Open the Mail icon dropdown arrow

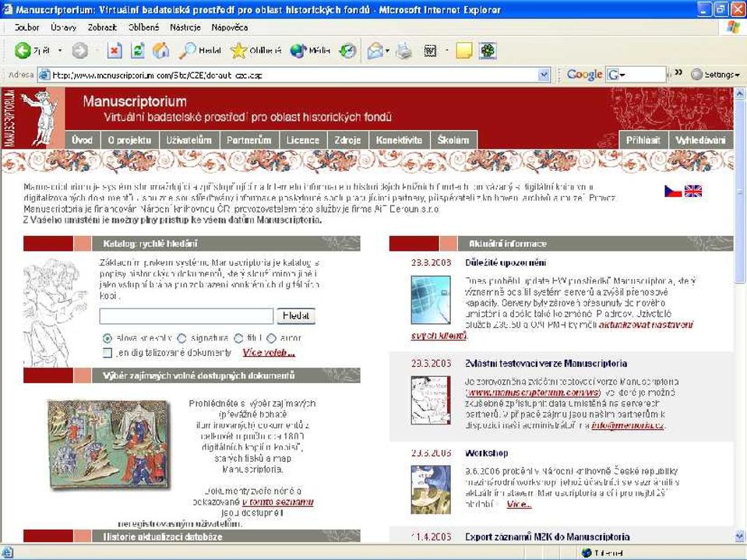[387, 51]
